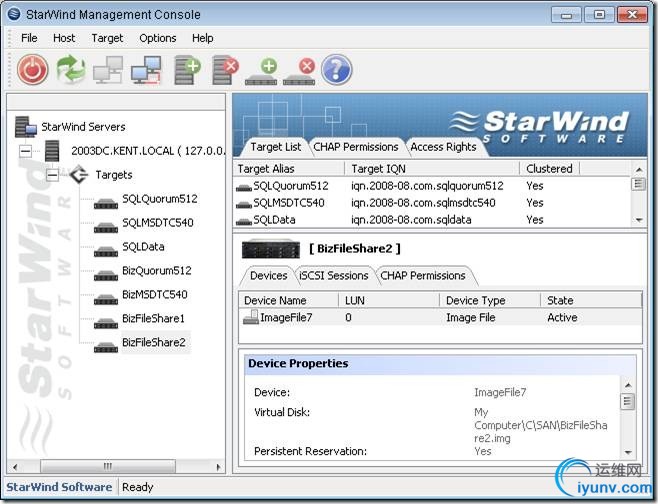658x504 pixels.
Task: Click the StarWind Servers root icon
Action: tap(26, 127)
